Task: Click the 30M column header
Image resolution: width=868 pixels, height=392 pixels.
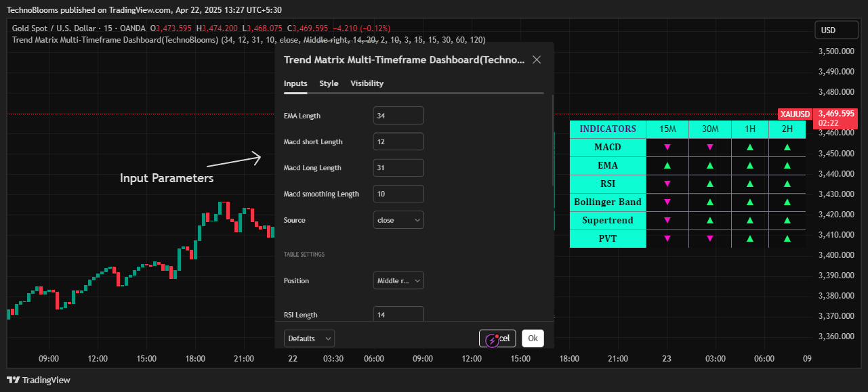Action: [x=710, y=129]
